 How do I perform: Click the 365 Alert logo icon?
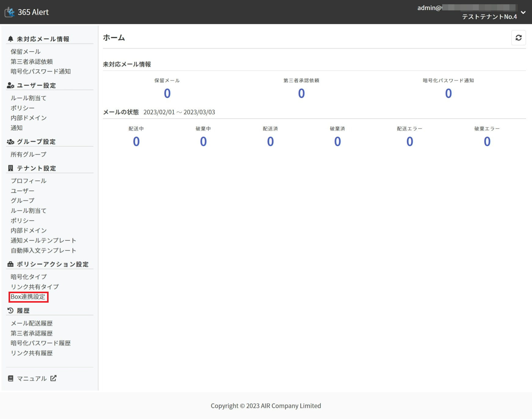click(10, 12)
